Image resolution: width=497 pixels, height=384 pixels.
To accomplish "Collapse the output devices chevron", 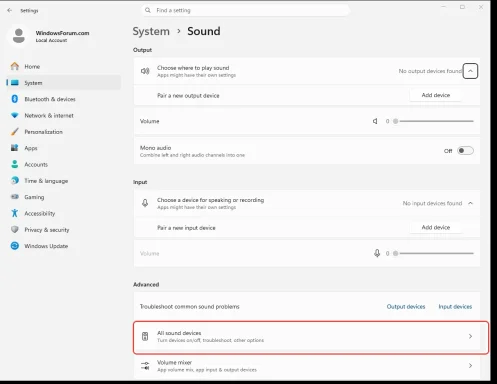I will click(470, 71).
